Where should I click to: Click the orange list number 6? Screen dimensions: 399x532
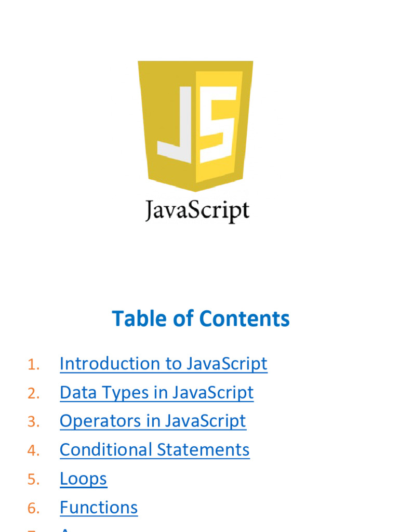pyautogui.click(x=33, y=508)
